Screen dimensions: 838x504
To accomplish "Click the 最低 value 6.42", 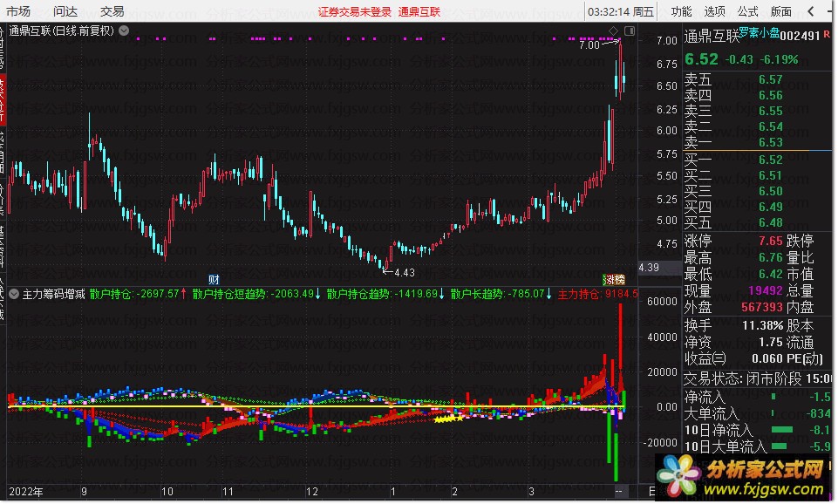I will [x=771, y=274].
